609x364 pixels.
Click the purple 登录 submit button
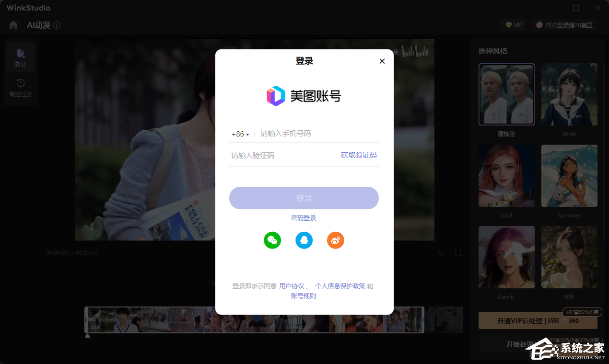(x=304, y=198)
